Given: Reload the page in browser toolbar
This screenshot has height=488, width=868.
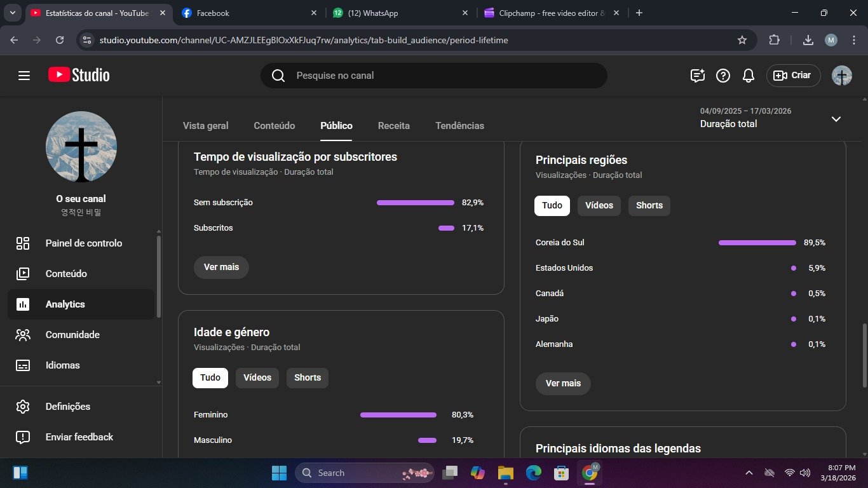Looking at the screenshot, I should tap(60, 40).
